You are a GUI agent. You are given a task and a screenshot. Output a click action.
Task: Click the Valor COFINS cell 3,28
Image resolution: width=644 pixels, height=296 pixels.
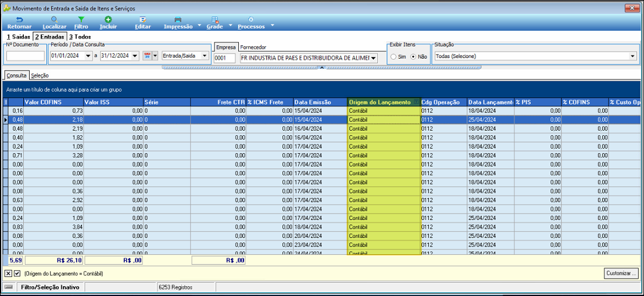tap(53, 156)
